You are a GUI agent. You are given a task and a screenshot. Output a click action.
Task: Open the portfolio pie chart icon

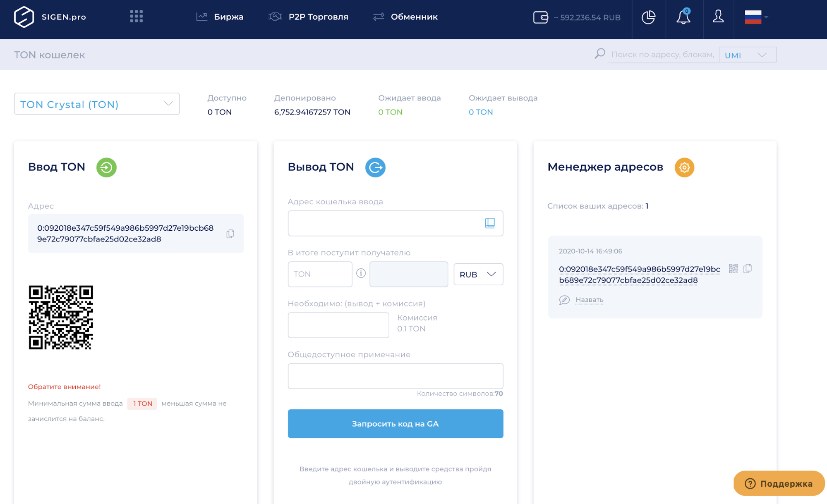pyautogui.click(x=648, y=17)
